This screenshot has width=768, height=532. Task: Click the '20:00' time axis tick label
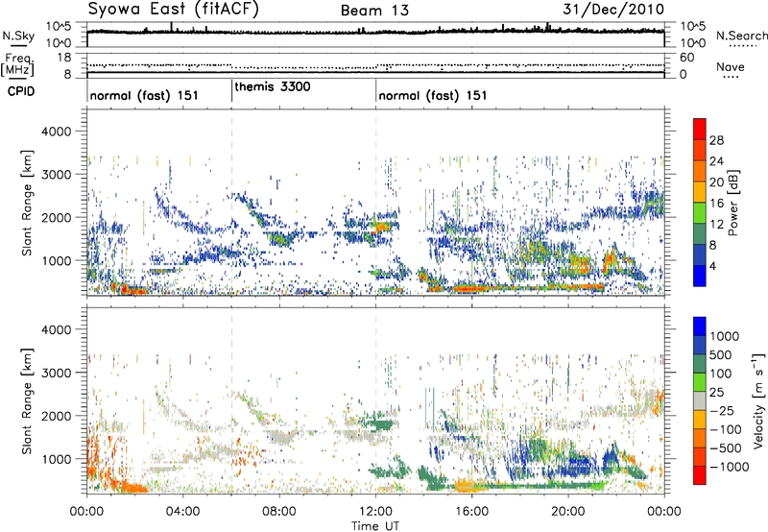tap(567, 512)
